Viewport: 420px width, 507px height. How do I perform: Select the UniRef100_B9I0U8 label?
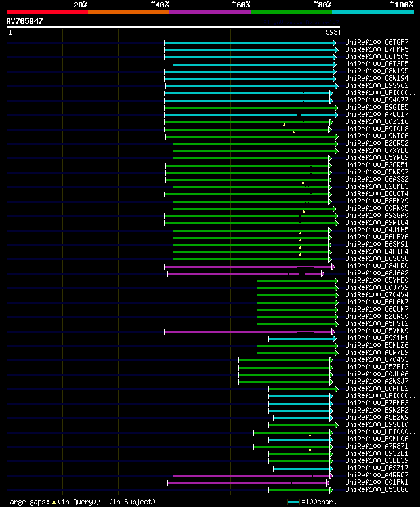pos(377,129)
